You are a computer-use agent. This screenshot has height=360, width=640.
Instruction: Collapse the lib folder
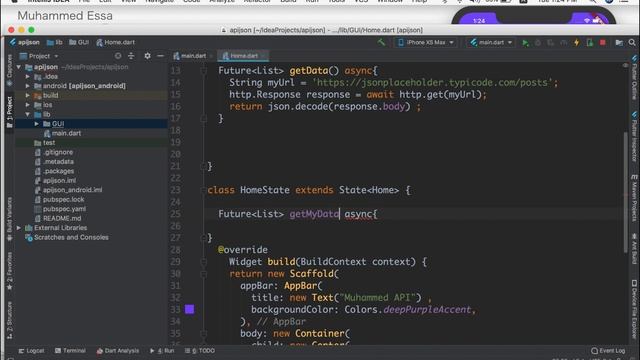(28, 114)
